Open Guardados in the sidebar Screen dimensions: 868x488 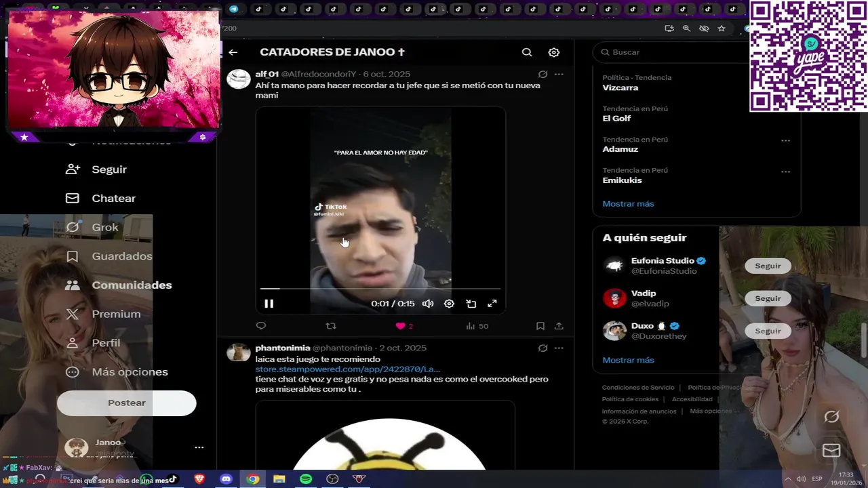click(x=108, y=256)
